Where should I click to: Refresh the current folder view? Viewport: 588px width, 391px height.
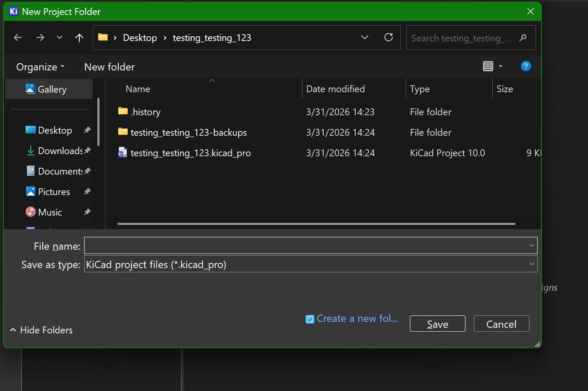point(389,38)
